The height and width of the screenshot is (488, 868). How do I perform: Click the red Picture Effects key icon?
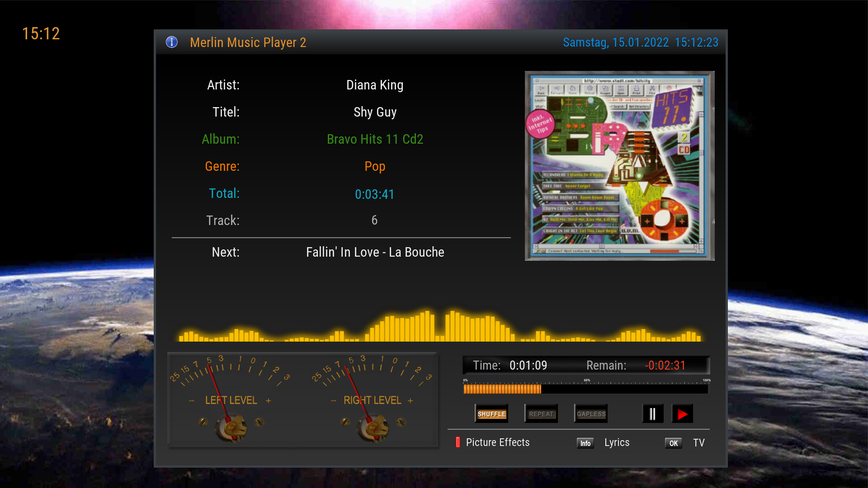click(x=458, y=442)
